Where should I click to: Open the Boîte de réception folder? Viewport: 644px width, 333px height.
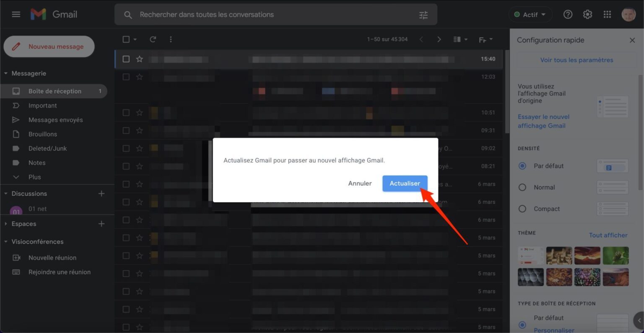pyautogui.click(x=55, y=91)
